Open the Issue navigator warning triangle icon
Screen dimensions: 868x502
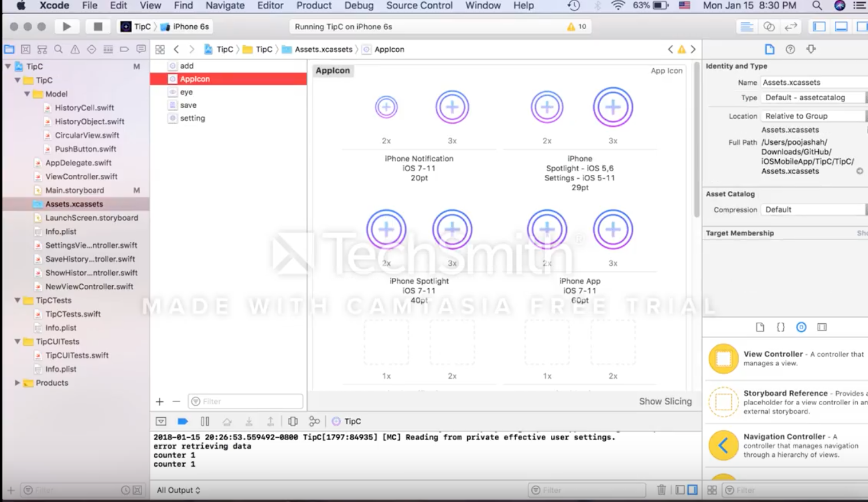[x=75, y=49]
